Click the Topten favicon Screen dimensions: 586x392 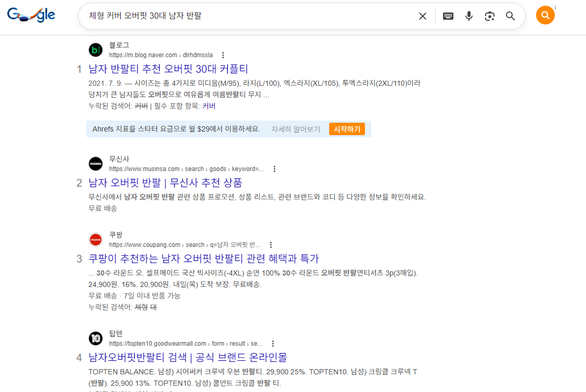(96, 338)
